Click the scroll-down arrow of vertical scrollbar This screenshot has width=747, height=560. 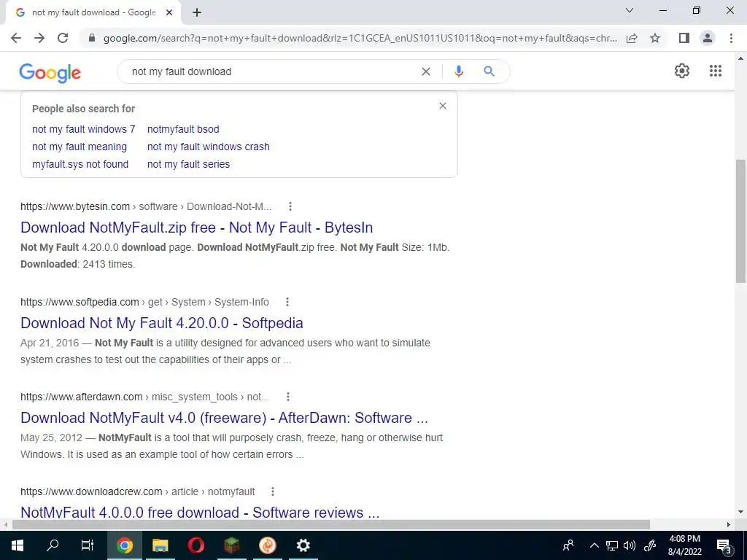click(741, 513)
